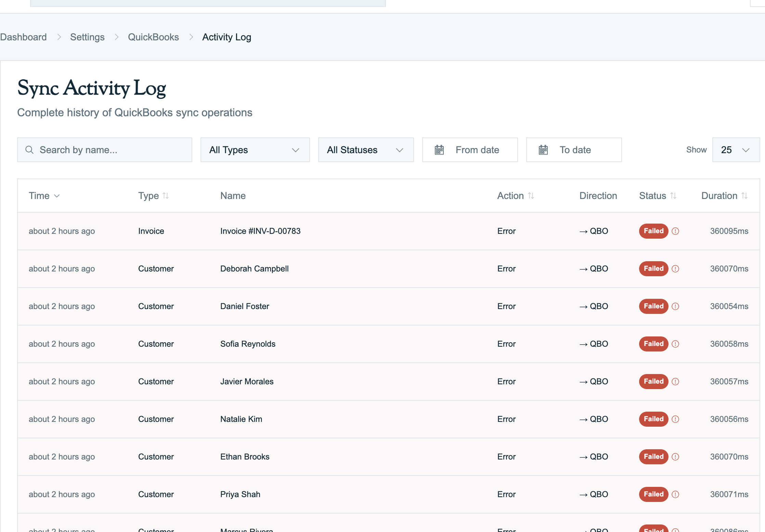Click the From date calendar icon
765x532 pixels.
pyautogui.click(x=439, y=150)
